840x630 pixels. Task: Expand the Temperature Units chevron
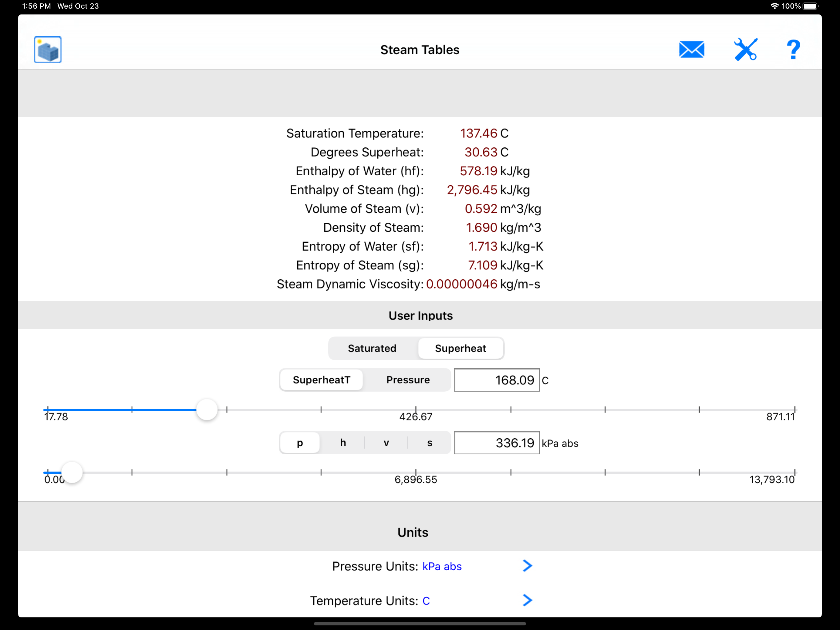527,600
